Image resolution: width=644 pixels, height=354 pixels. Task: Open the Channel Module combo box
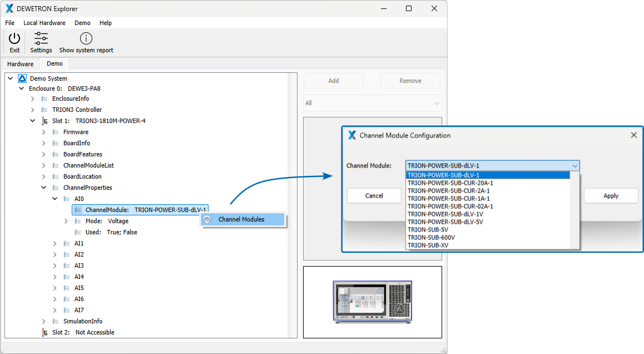[x=492, y=166]
